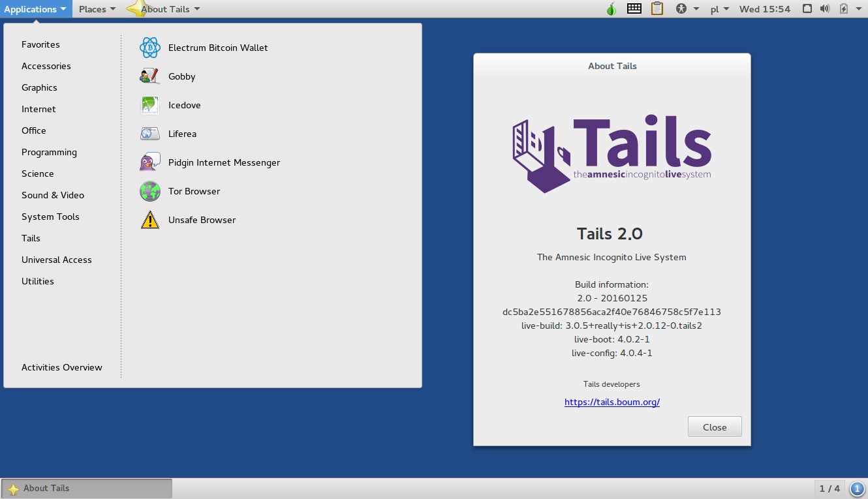The image size is (868, 499).
Task: Follow the https://tails.boum.org/ link
Action: 612,402
